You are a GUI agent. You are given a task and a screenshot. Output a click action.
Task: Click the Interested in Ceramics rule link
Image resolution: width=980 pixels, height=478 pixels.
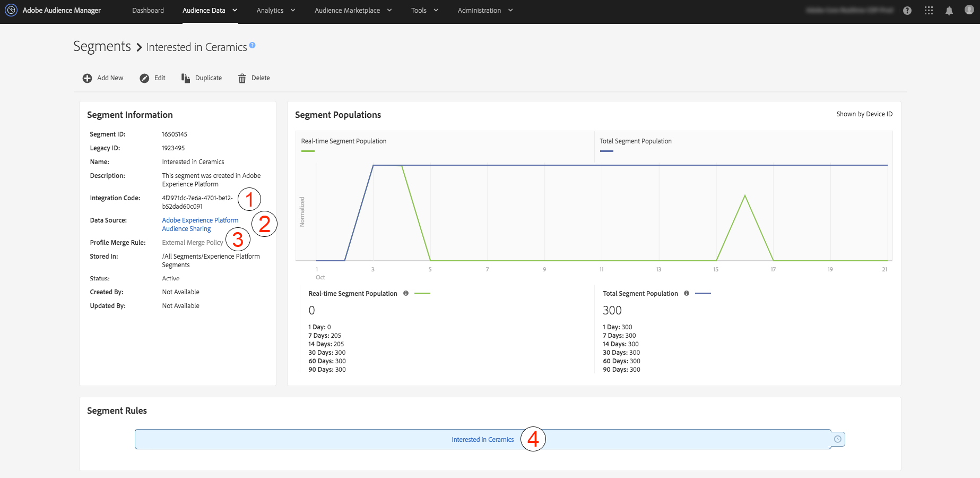(x=483, y=440)
